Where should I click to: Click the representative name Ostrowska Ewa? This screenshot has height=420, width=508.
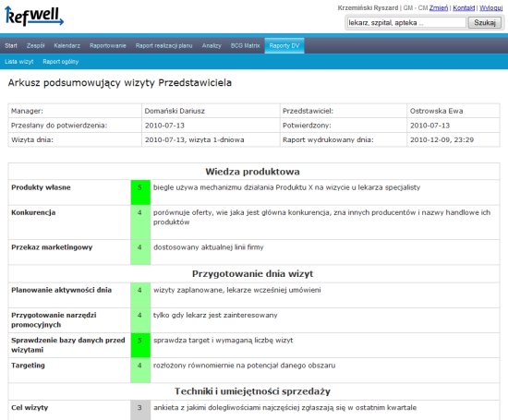(436, 111)
